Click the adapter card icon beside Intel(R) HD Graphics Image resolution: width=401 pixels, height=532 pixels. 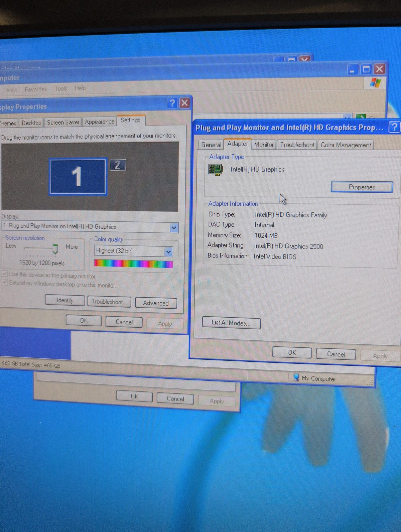click(215, 170)
